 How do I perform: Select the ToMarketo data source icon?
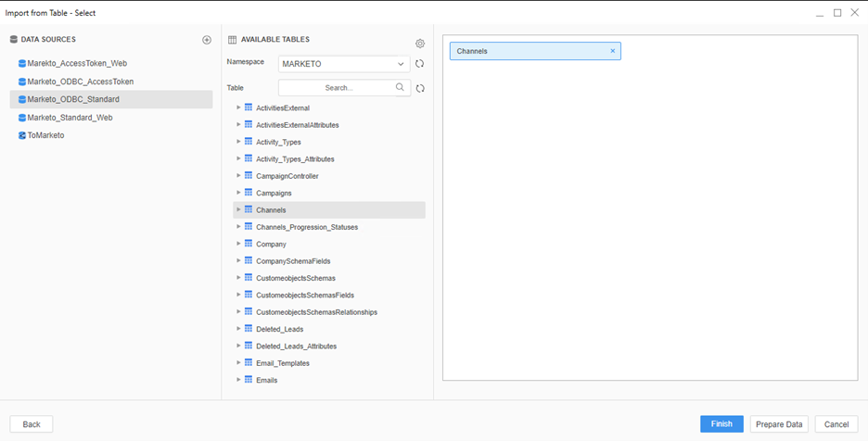(22, 135)
